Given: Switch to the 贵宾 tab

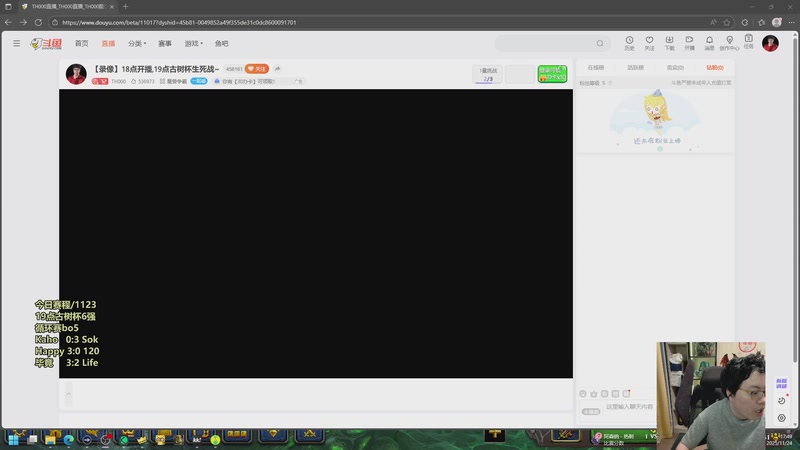Looking at the screenshot, I should tap(675, 67).
